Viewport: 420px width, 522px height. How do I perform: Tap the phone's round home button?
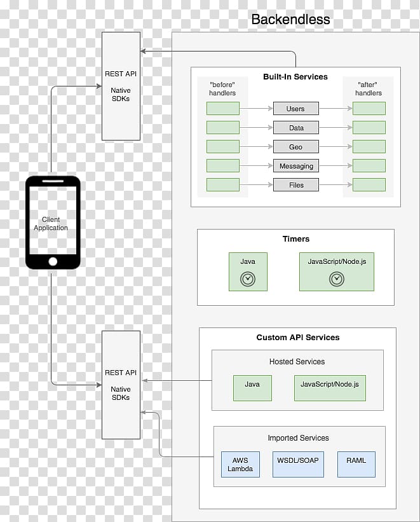tap(53, 262)
